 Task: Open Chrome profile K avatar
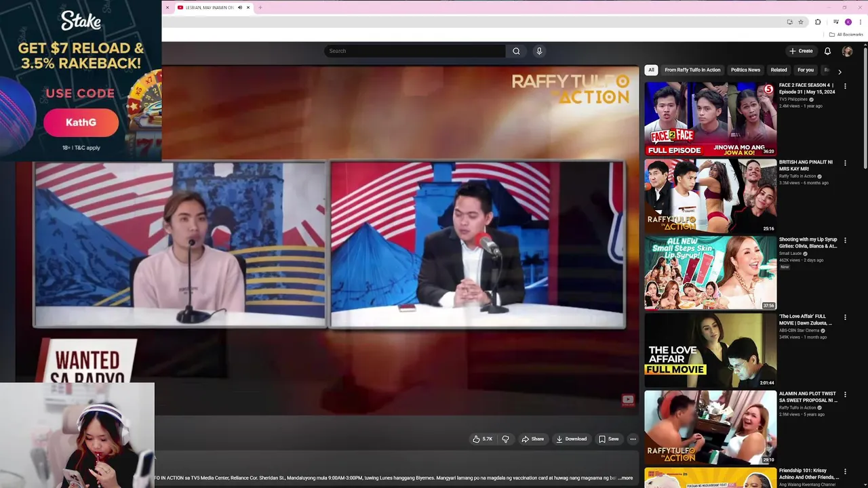(x=848, y=22)
